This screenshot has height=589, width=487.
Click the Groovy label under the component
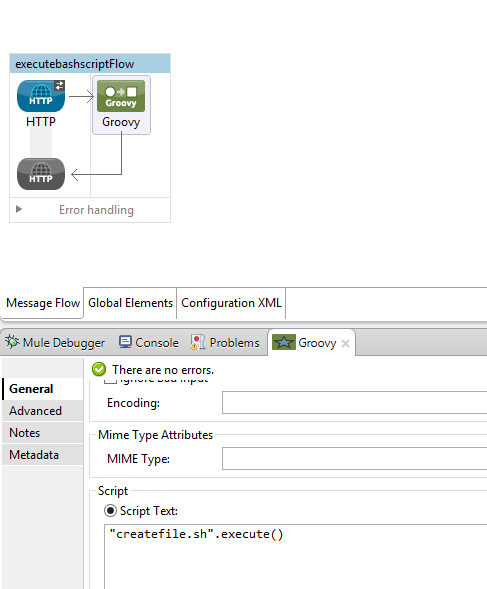click(121, 122)
